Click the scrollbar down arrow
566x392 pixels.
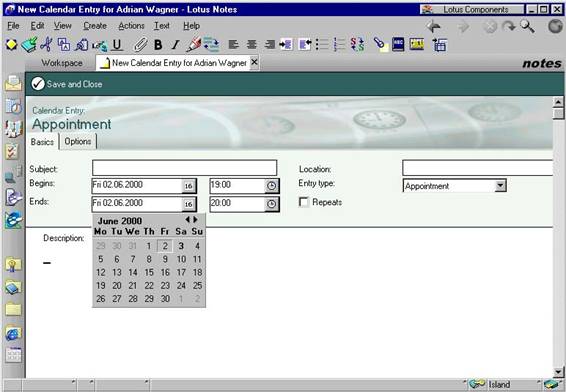click(558, 372)
